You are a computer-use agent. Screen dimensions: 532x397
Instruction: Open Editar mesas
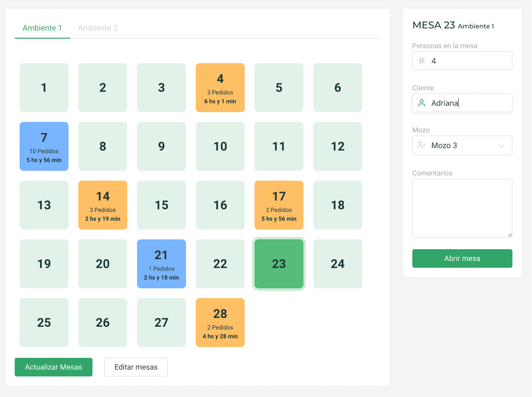click(136, 367)
